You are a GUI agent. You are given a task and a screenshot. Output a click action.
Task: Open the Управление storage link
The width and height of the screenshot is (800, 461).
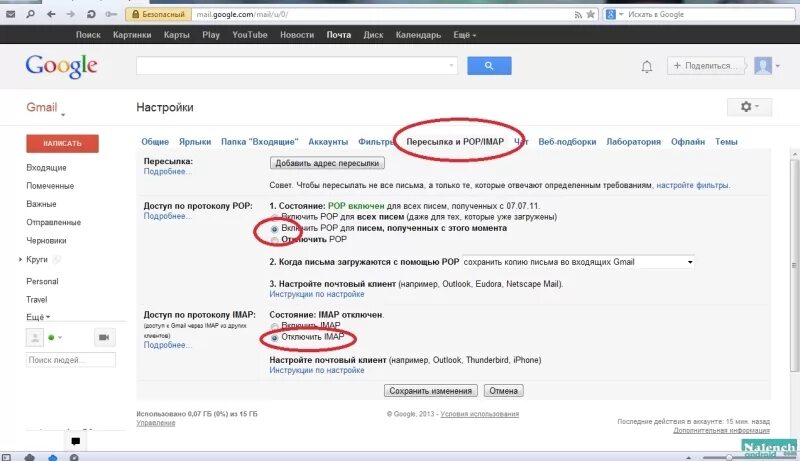(156, 423)
